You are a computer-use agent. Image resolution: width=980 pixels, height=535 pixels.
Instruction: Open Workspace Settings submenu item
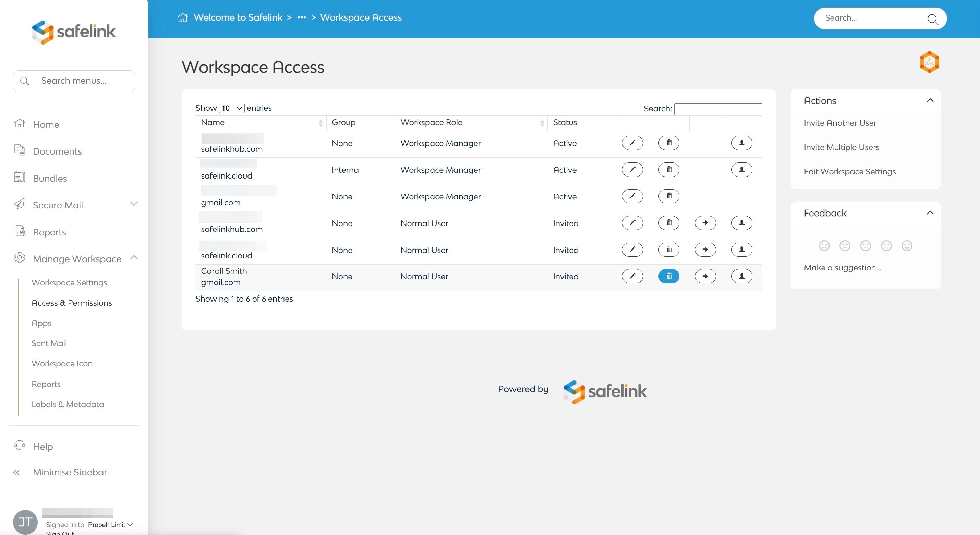pos(69,283)
